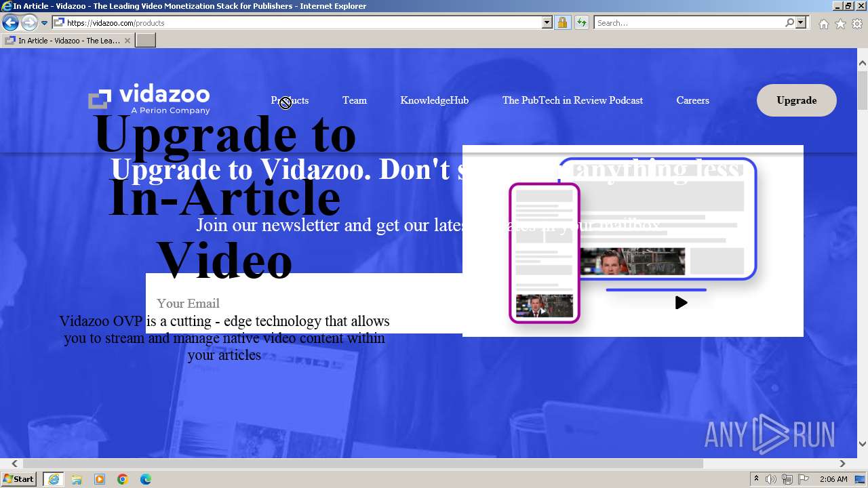The height and width of the screenshot is (488, 868).
Task: Open the recent pages dropdown arrow
Action: pyautogui.click(x=44, y=23)
